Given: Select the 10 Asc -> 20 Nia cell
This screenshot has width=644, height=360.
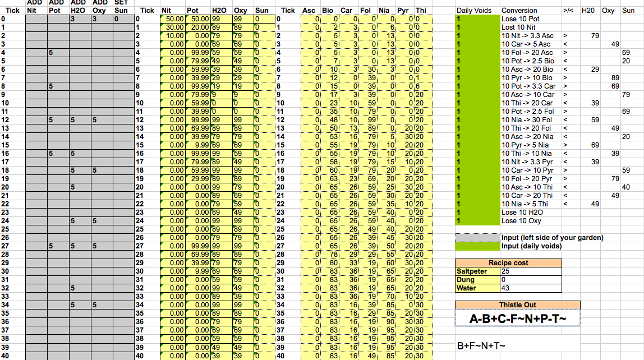Looking at the screenshot, I should (531, 137).
